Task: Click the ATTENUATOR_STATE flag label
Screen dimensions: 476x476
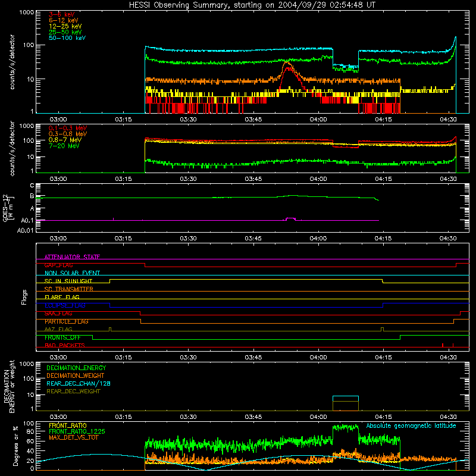Action: [72, 257]
